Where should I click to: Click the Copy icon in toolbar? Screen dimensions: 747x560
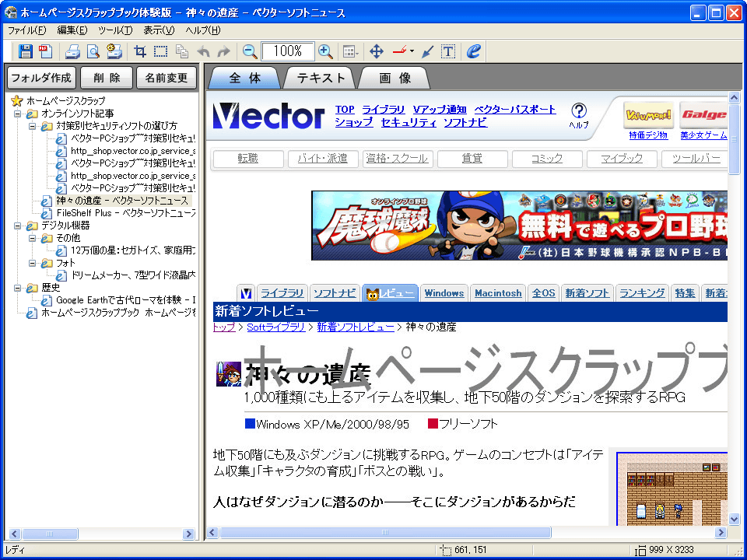[182, 51]
